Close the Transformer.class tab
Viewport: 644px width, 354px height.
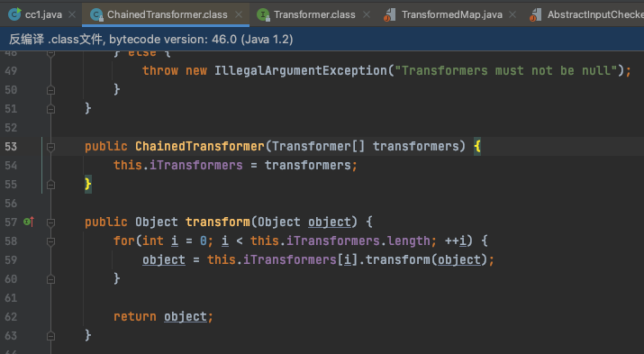tap(367, 14)
